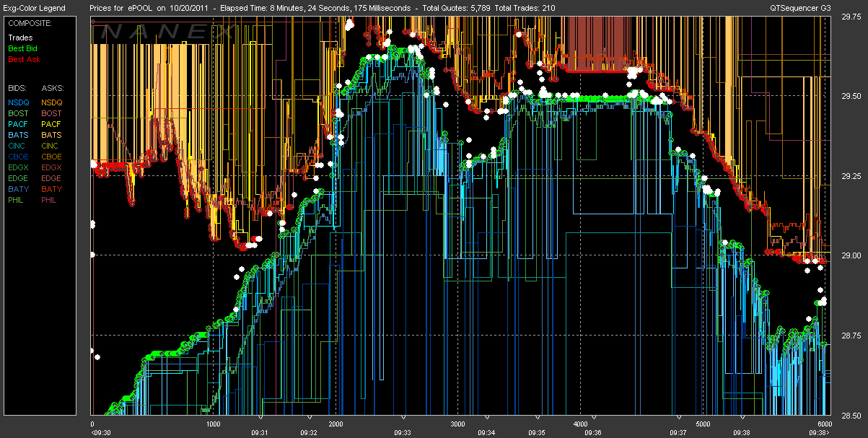Click the 1000 sequence axis label
Screen dimensions: 868x438
click(214, 424)
